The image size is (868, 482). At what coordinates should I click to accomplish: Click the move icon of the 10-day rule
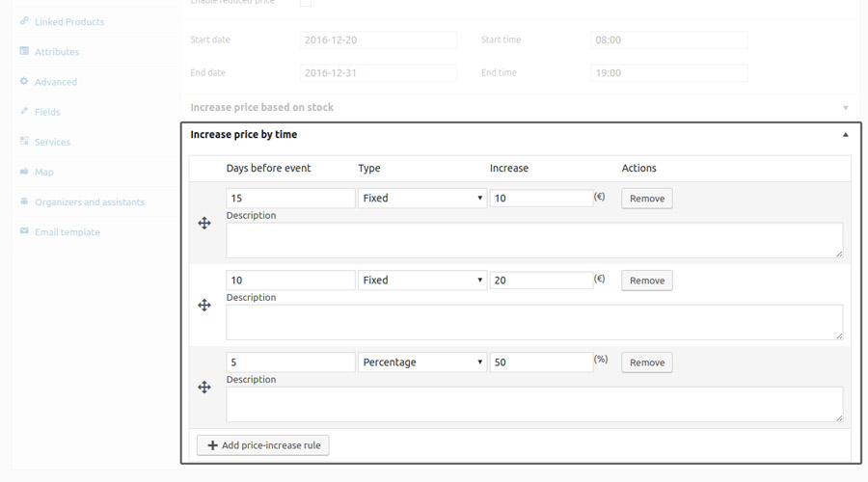pos(204,305)
